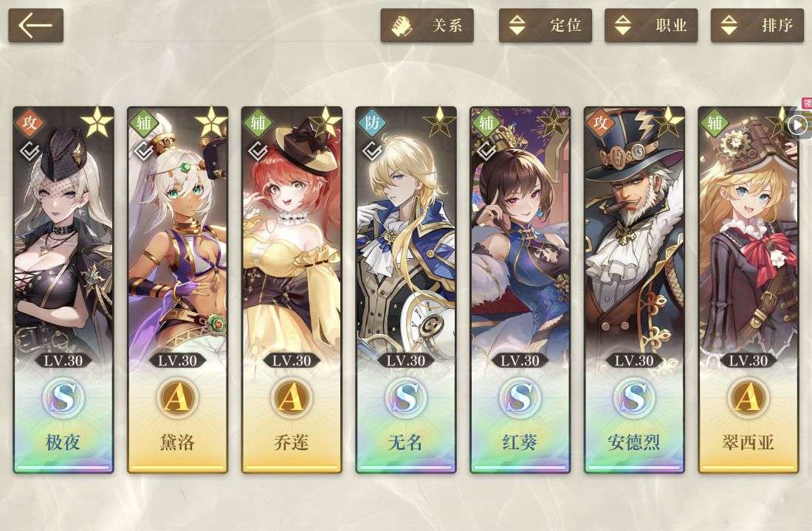
Task: Expand the 职业 class filter dropdown
Action: click(x=651, y=25)
